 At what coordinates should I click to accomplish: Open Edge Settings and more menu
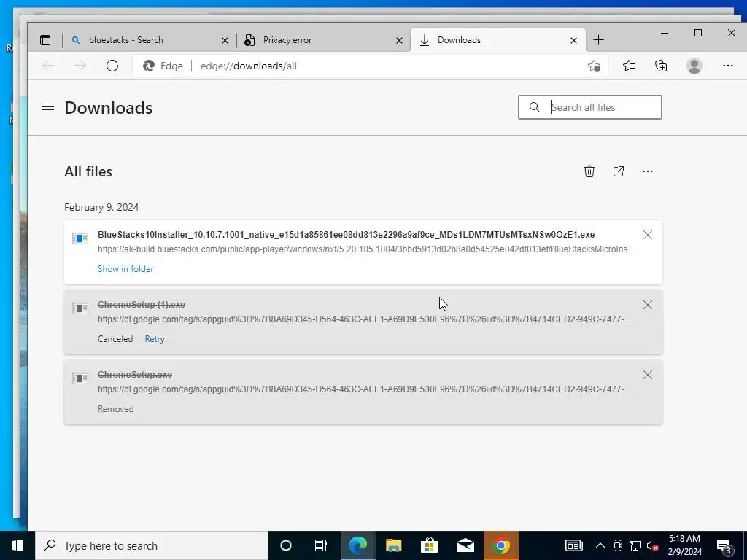pyautogui.click(x=727, y=66)
